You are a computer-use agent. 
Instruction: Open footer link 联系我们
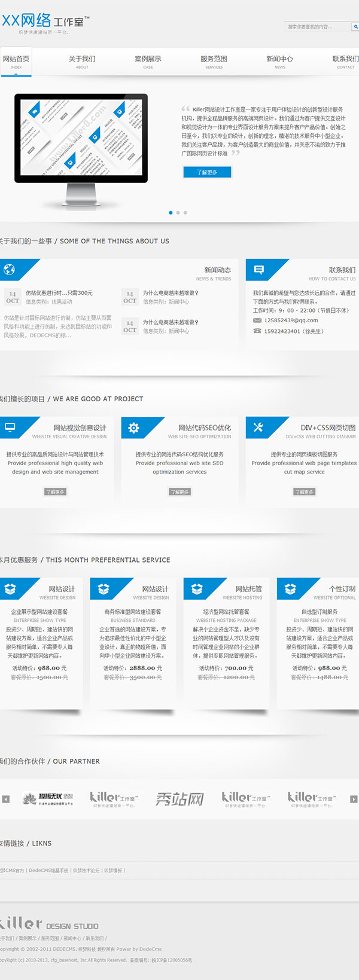pos(95,939)
